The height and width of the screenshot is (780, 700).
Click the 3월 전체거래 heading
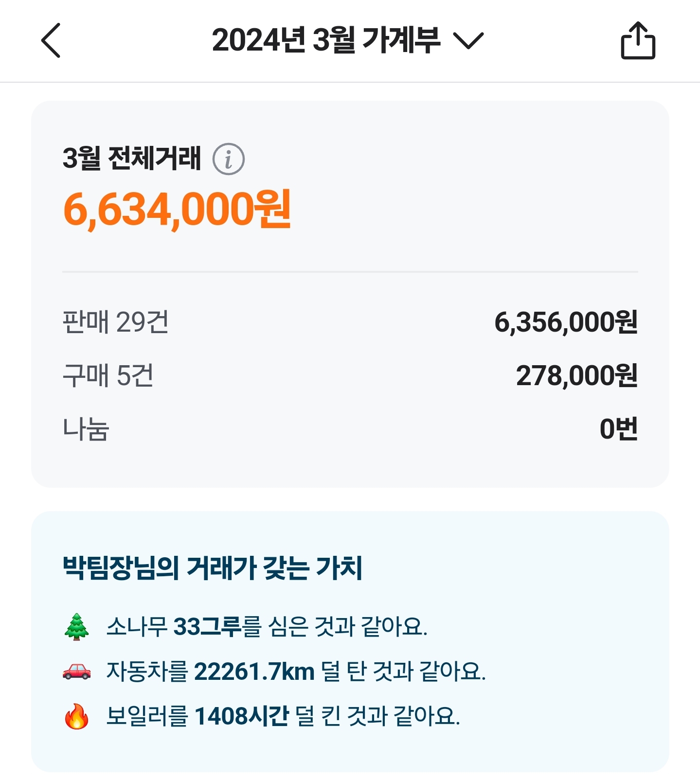click(x=131, y=158)
